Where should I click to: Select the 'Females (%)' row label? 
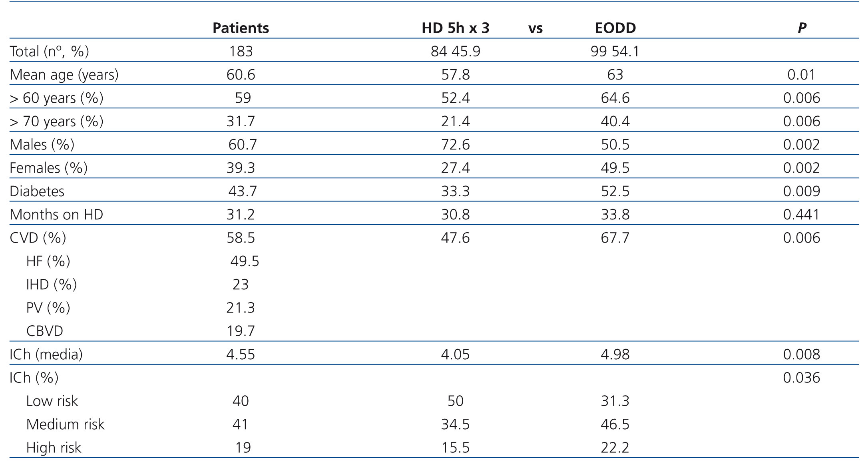tap(48, 168)
